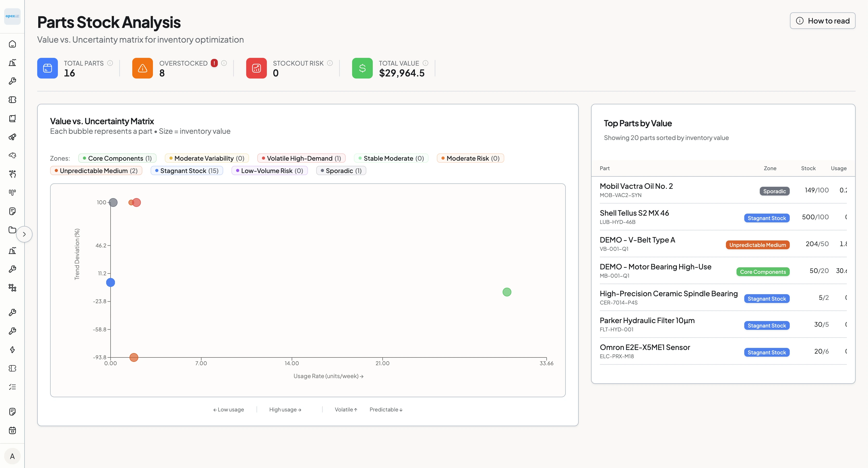
Task: Toggle the Moderate Risk zone filter
Action: 470,158
